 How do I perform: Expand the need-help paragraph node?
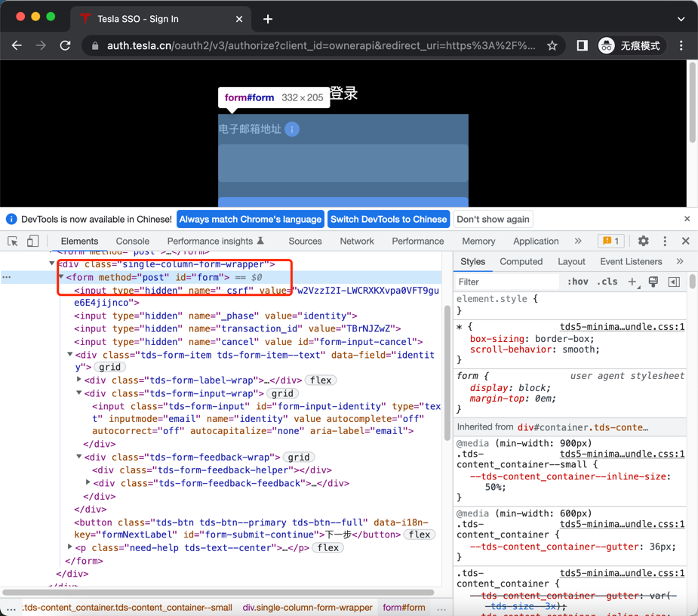pos(70,547)
